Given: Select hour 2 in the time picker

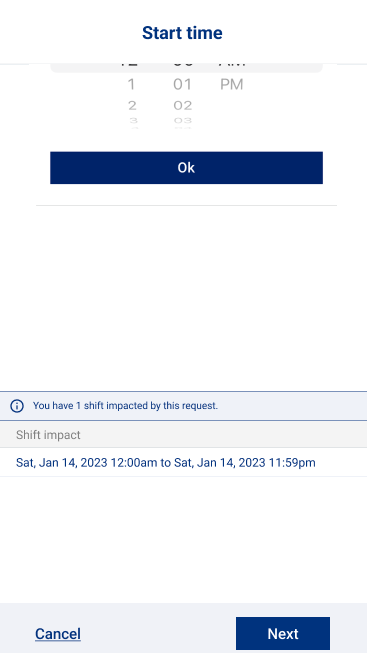Looking at the screenshot, I should (132, 105).
